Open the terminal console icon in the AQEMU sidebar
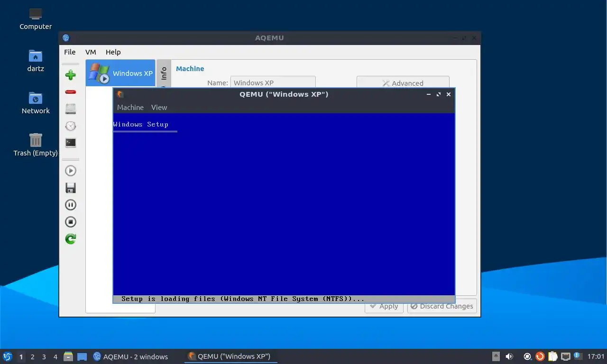The height and width of the screenshot is (364, 607). coord(71,143)
